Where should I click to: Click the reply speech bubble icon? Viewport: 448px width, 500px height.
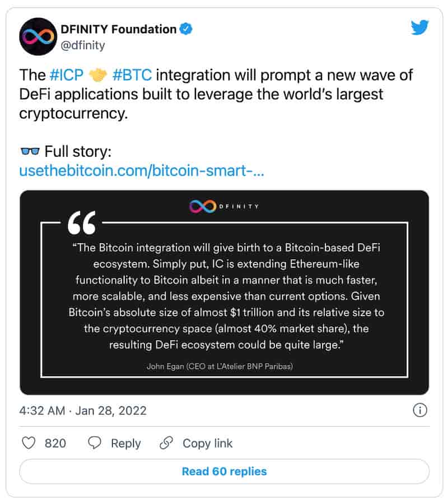tap(95, 443)
